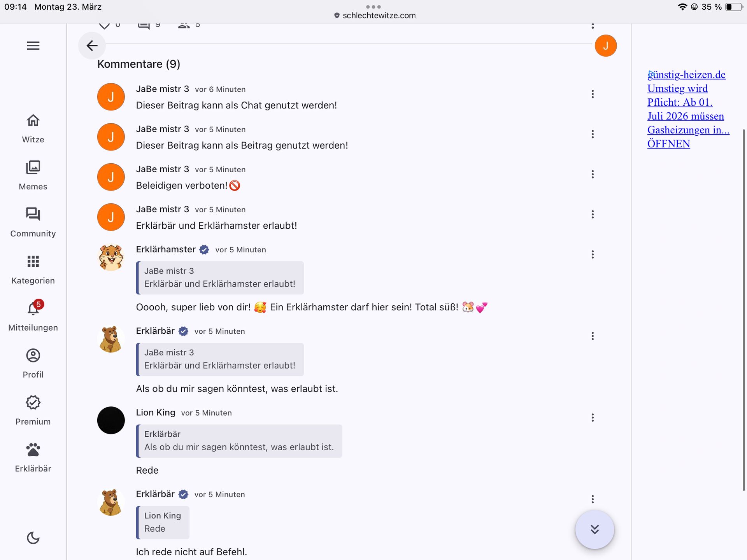Open Premium badge icon
Image resolution: width=747 pixels, height=560 pixels.
pos(33,402)
